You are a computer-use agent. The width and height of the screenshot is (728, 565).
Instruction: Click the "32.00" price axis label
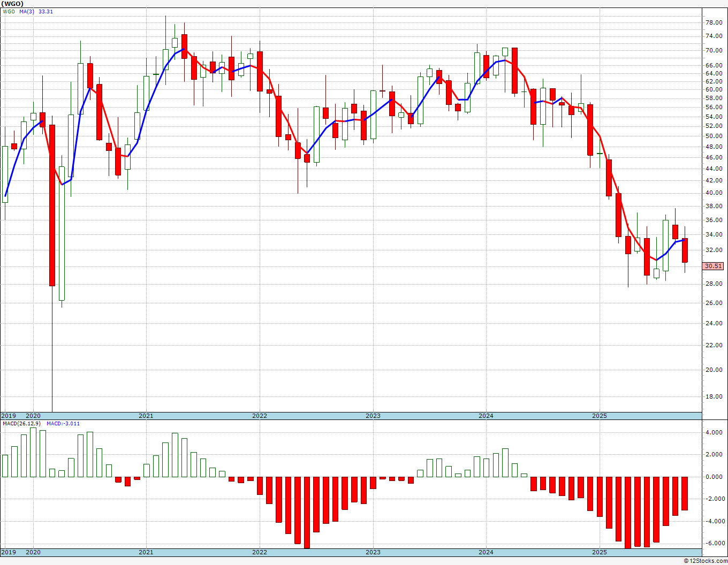coord(714,250)
